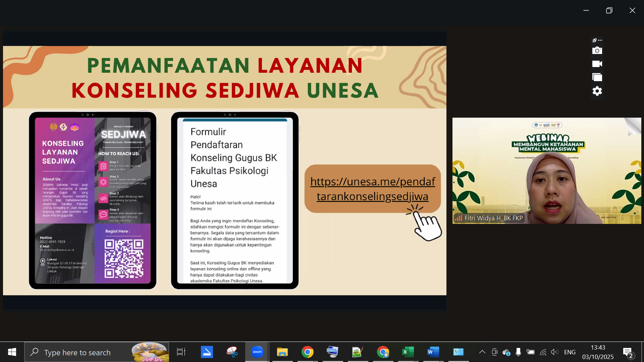Open Microsoft Word from taskbar
The height and width of the screenshot is (362, 644).
[x=433, y=352]
